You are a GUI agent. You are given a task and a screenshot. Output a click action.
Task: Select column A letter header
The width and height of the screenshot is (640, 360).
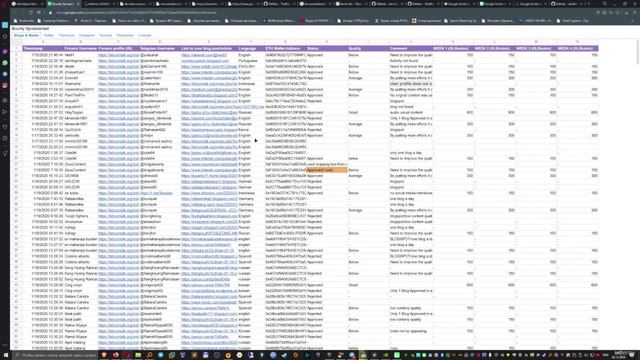(x=43, y=42)
